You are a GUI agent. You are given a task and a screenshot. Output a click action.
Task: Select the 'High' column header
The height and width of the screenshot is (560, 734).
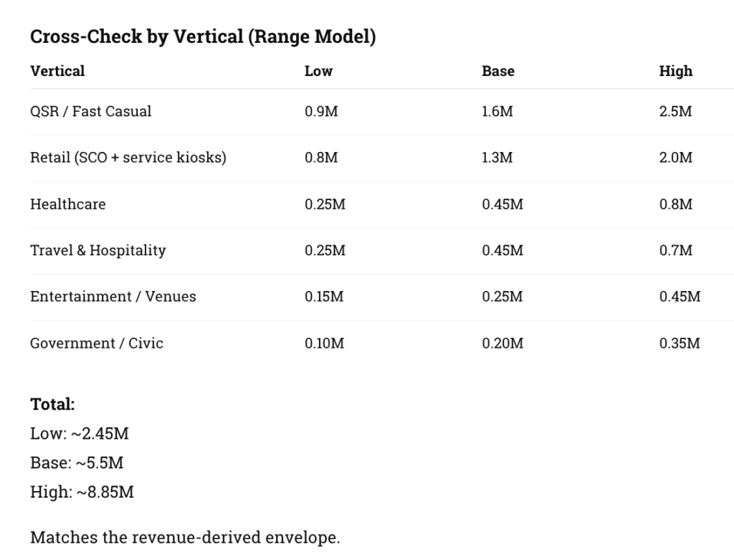676,71
